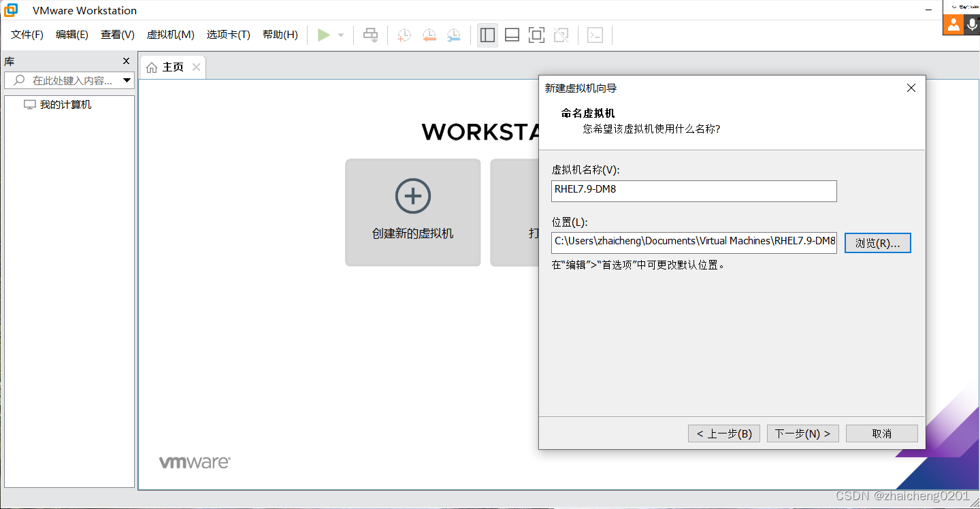This screenshot has width=980, height=509.
Task: Close the 主页 tab
Action: (196, 67)
